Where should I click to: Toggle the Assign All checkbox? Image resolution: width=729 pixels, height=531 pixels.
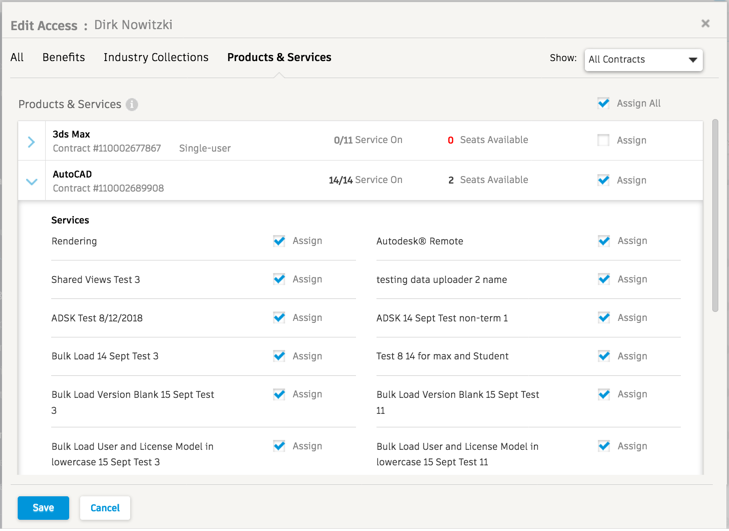[603, 103]
